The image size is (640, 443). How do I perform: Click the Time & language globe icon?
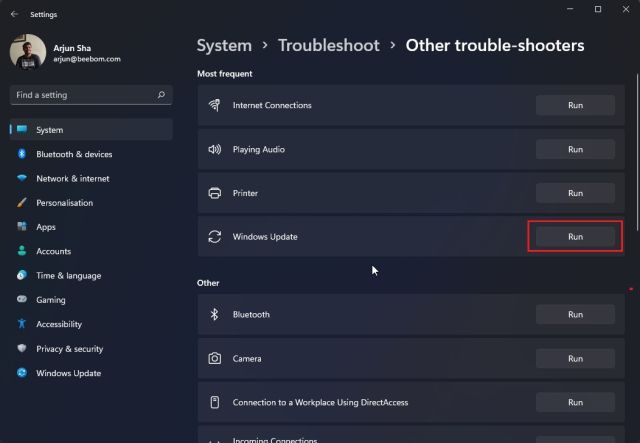(22, 275)
